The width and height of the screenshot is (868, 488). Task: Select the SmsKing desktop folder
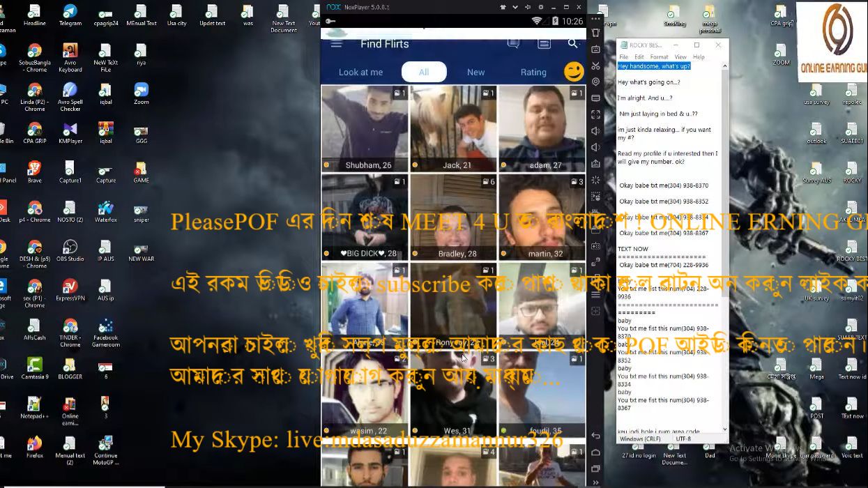674,16
